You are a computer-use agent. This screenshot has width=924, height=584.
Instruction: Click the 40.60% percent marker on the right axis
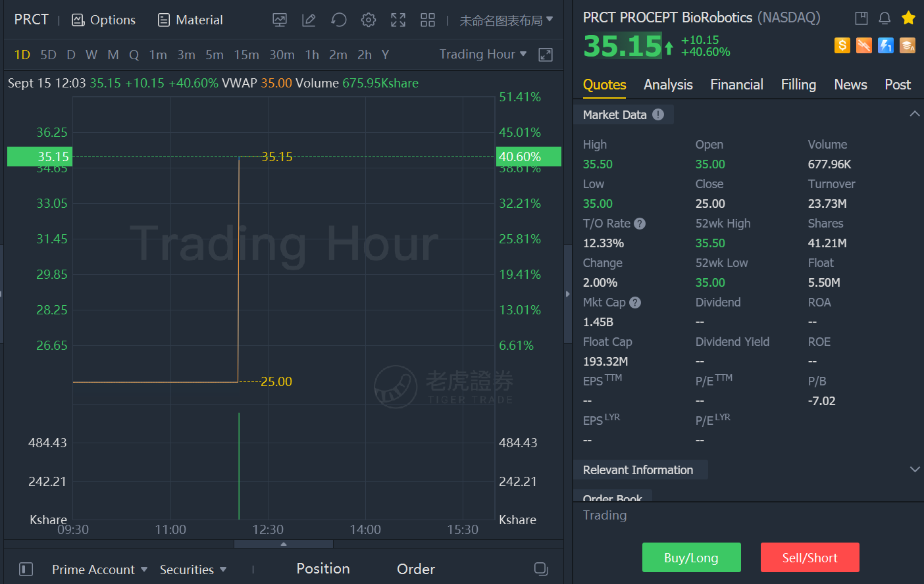pyautogui.click(x=528, y=157)
